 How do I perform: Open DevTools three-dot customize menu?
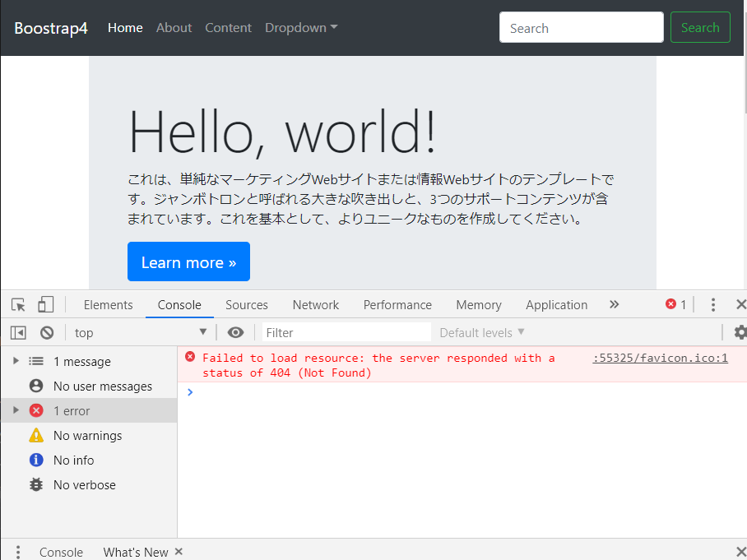713,305
